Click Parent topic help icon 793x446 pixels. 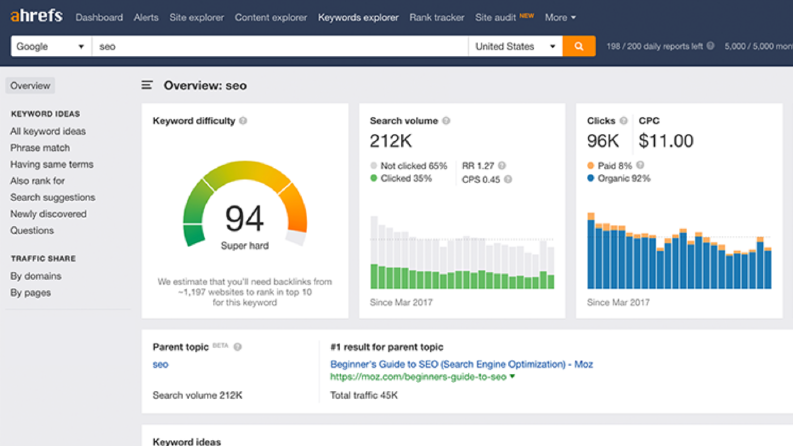tap(238, 347)
